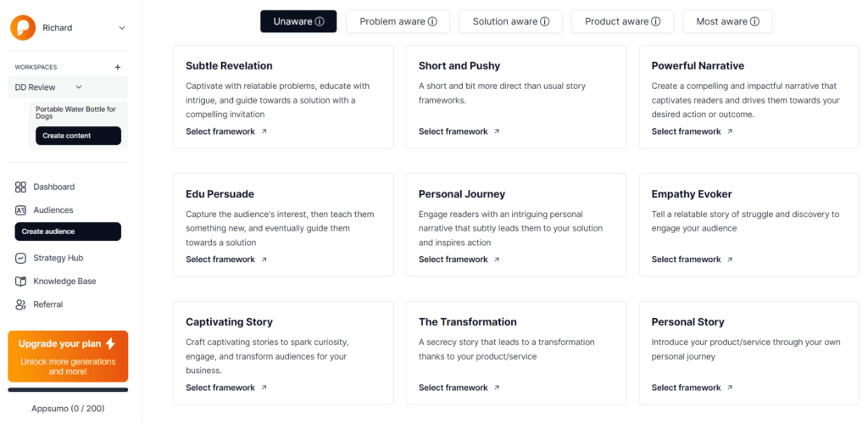Click the Audiences icon in sidebar
Screen dimensions: 868x424
tap(21, 210)
